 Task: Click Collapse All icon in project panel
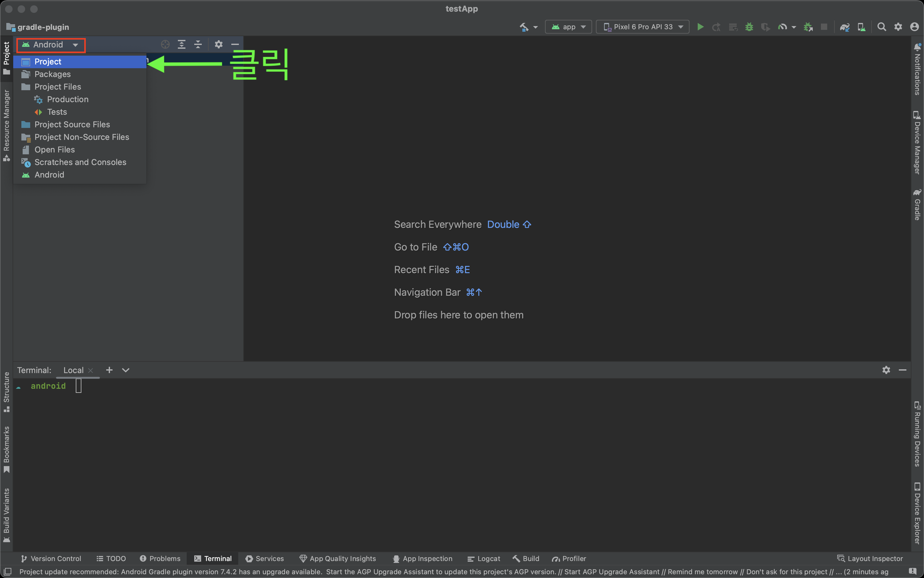[x=198, y=44]
